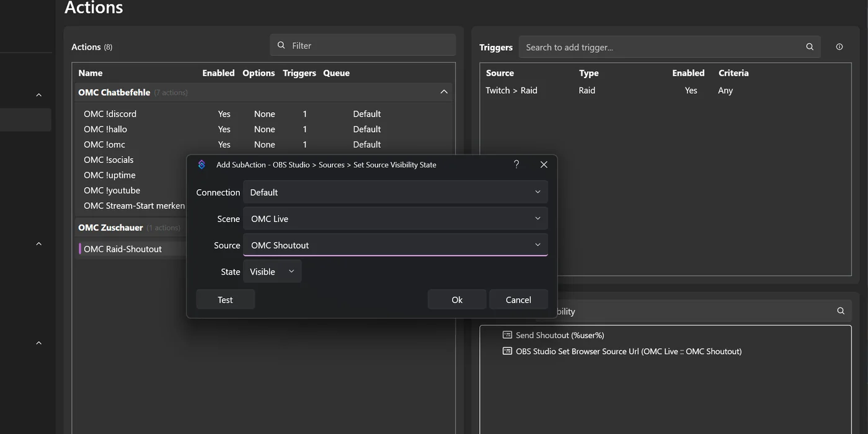Click the Send Shoutout sub-action icon
868x434 pixels.
tap(507, 335)
